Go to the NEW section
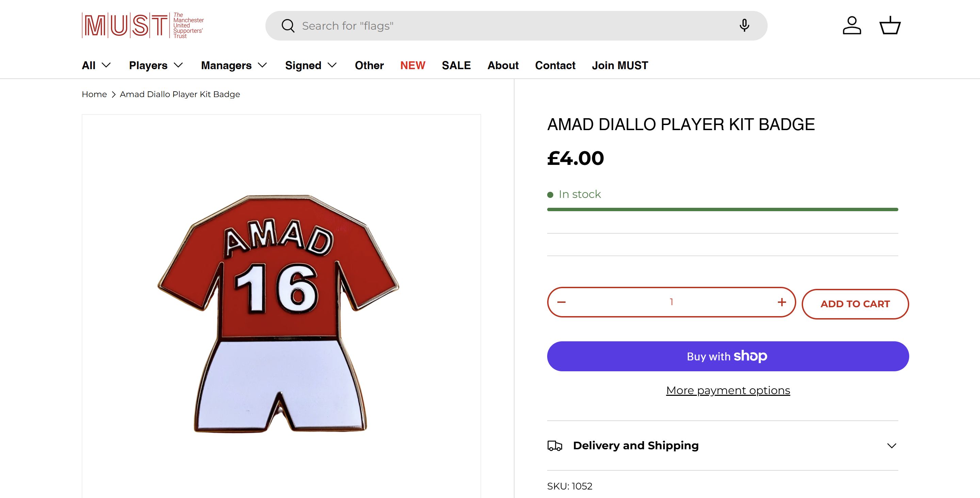The image size is (980, 498). [x=412, y=65]
